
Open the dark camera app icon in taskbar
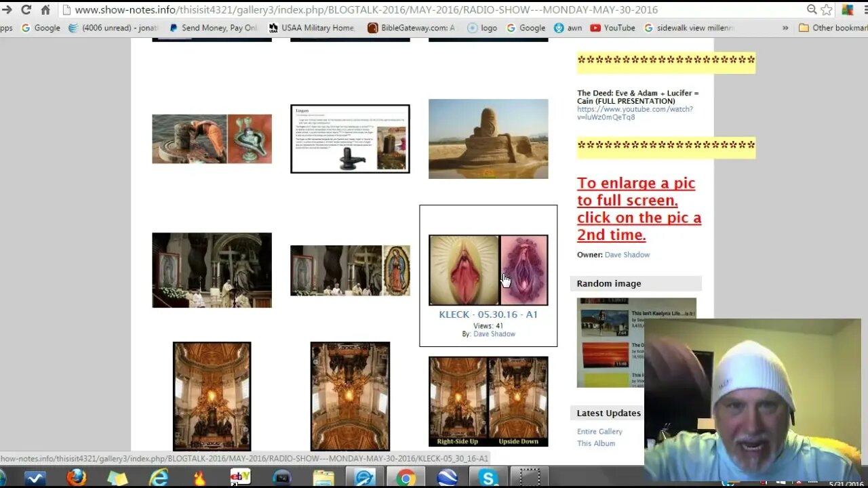[x=281, y=478]
